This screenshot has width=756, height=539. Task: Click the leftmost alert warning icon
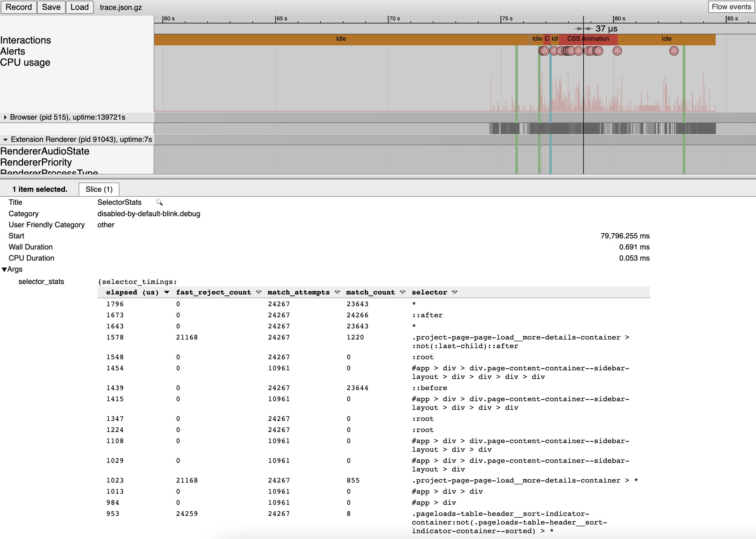click(x=543, y=51)
